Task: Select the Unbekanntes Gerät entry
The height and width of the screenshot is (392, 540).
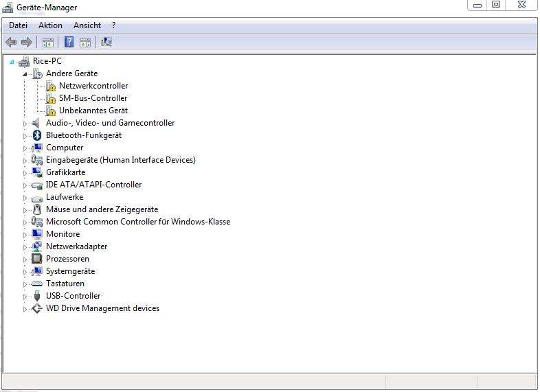Action: click(x=93, y=111)
